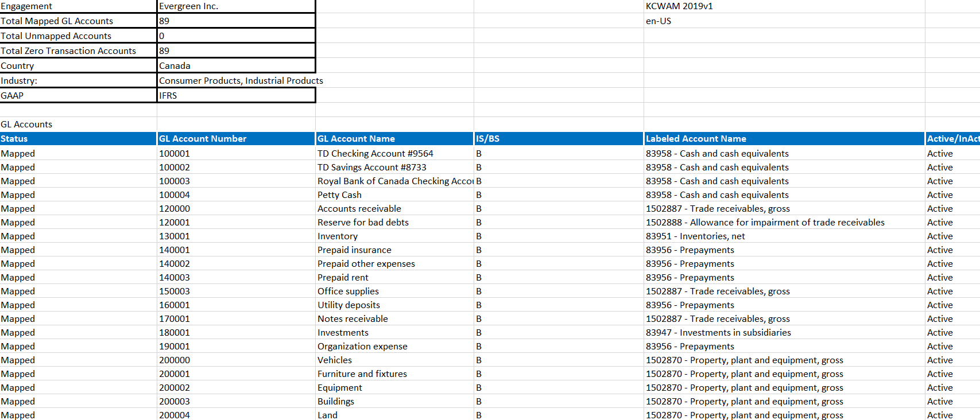
Task: Select the Allowance for impairment of trade receivables cell
Action: pyautogui.click(x=784, y=223)
